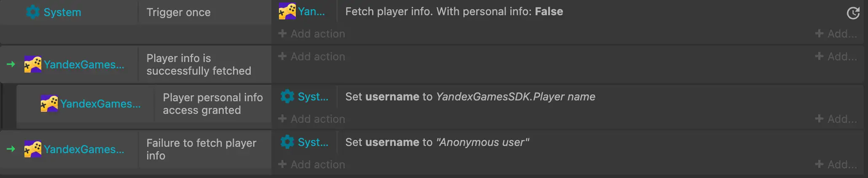Image resolution: width=868 pixels, height=178 pixels.
Task: Click the green trigger arrow beside Failure to fetch player info
Action: point(11,149)
